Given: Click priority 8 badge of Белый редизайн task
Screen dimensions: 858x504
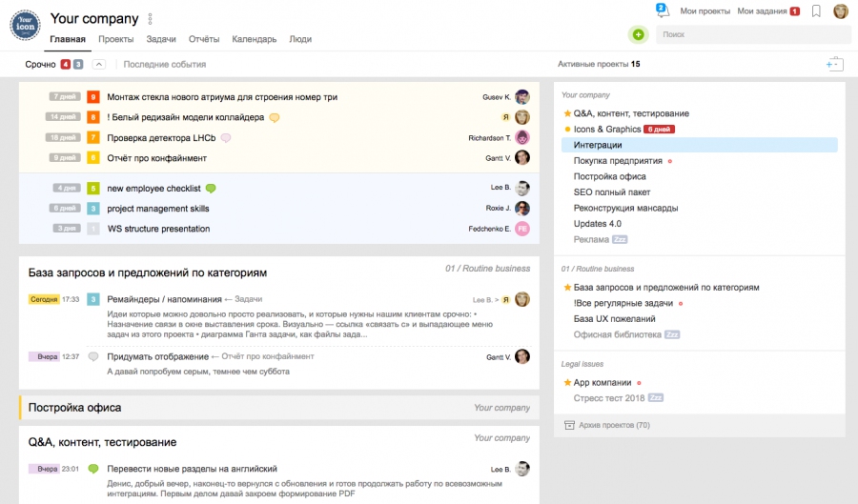Looking at the screenshot, I should [x=93, y=117].
